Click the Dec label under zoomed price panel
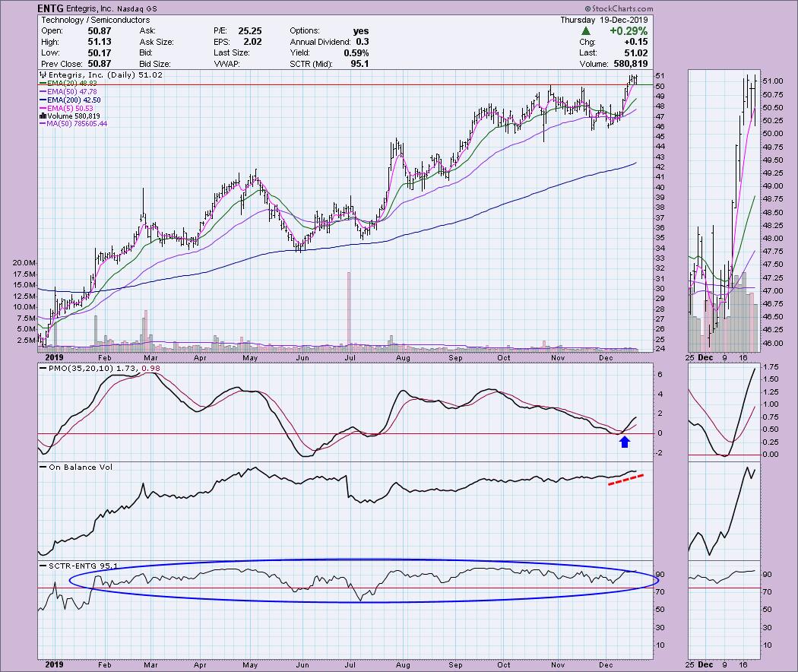The image size is (798, 672). click(x=705, y=357)
